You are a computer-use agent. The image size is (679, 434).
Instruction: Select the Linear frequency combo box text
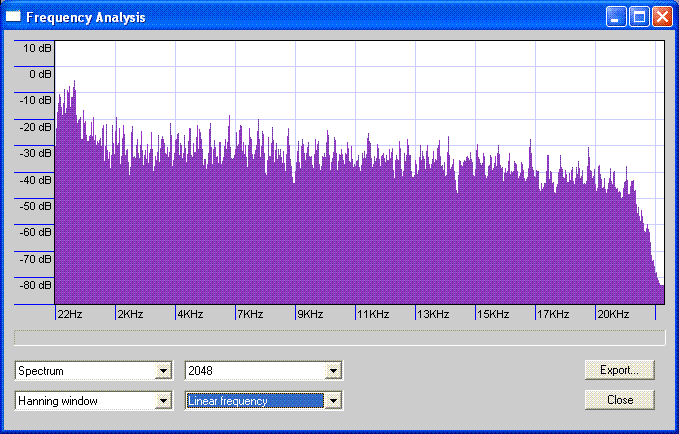(x=228, y=401)
